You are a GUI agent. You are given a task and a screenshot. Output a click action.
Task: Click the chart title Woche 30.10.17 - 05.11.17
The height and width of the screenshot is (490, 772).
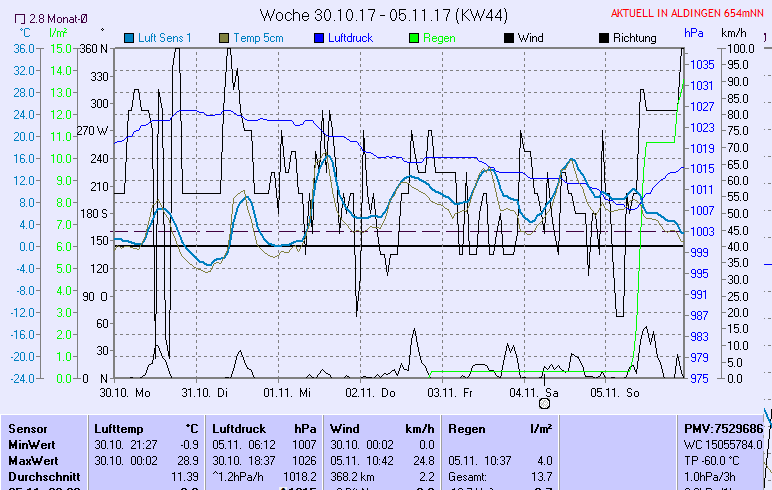point(384,15)
